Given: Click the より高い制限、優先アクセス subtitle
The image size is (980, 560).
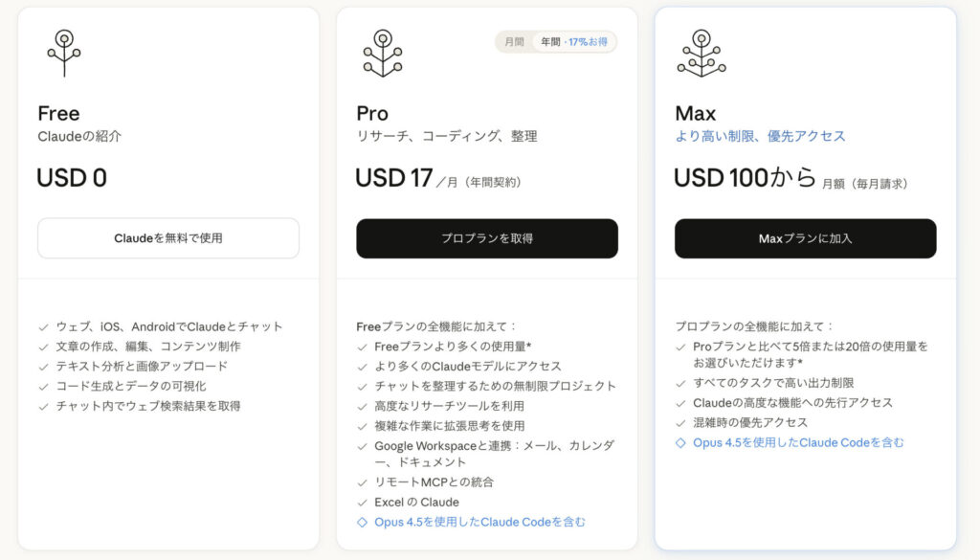Looking at the screenshot, I should (760, 136).
